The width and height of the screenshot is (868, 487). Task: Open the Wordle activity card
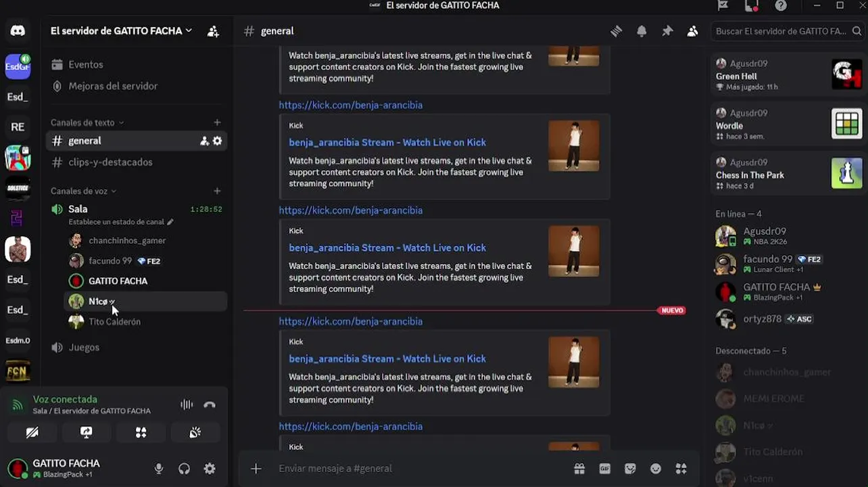click(x=788, y=124)
